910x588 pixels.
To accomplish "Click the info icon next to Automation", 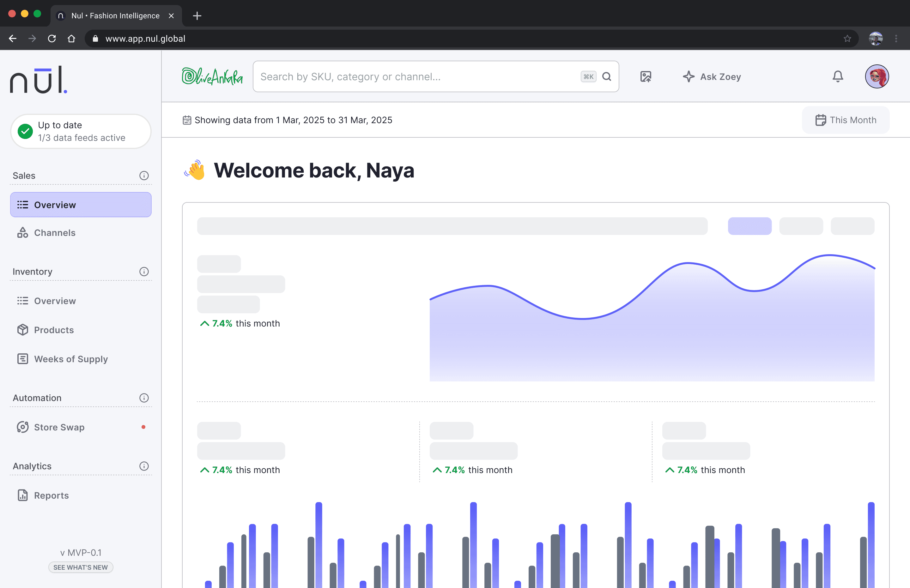I will click(144, 398).
